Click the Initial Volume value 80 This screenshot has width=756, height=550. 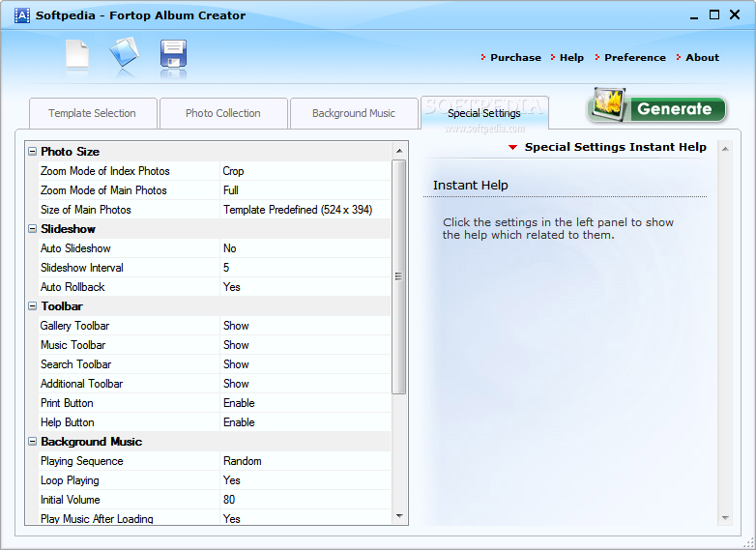click(x=229, y=500)
